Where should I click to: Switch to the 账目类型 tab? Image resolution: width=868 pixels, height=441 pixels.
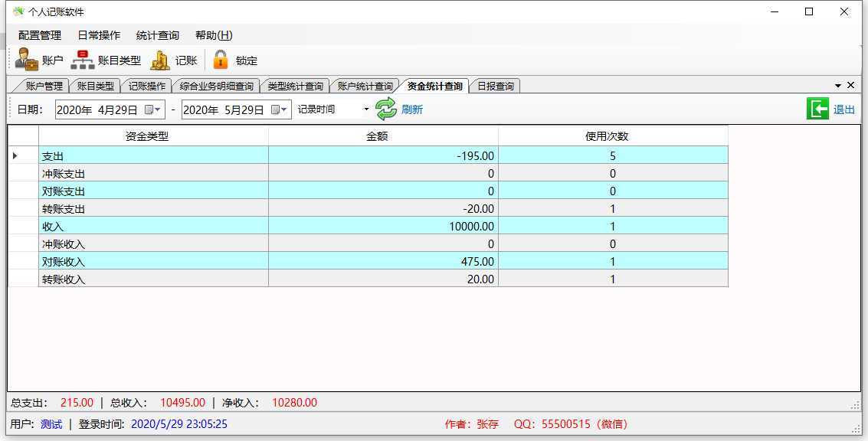pyautogui.click(x=95, y=87)
